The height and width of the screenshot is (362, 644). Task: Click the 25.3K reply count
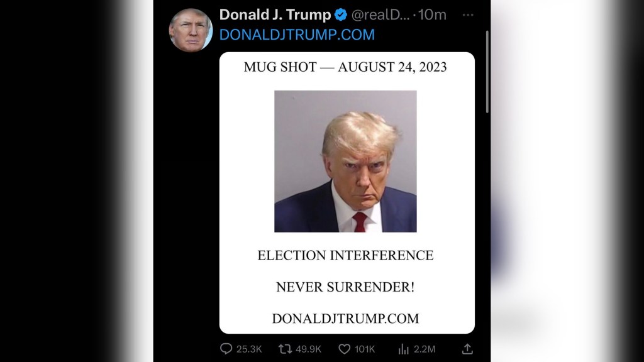point(249,349)
